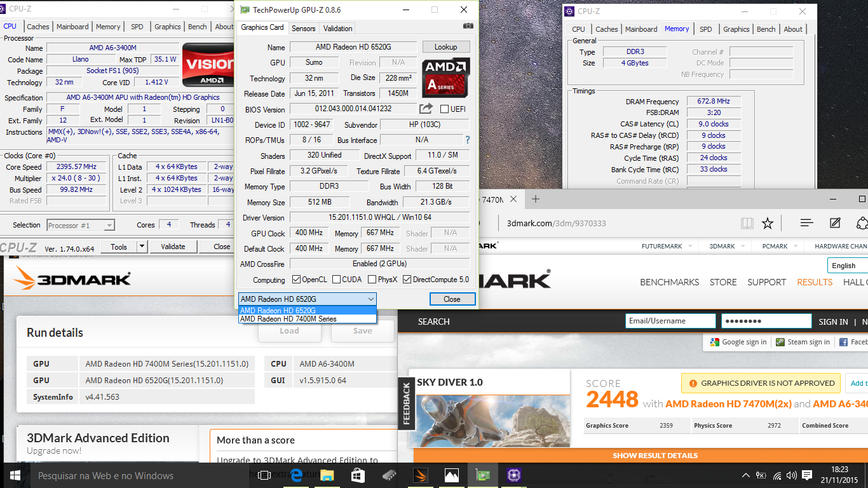868x488 pixels.
Task: Open Graphics tab in right CPU-Z window
Action: click(736, 29)
